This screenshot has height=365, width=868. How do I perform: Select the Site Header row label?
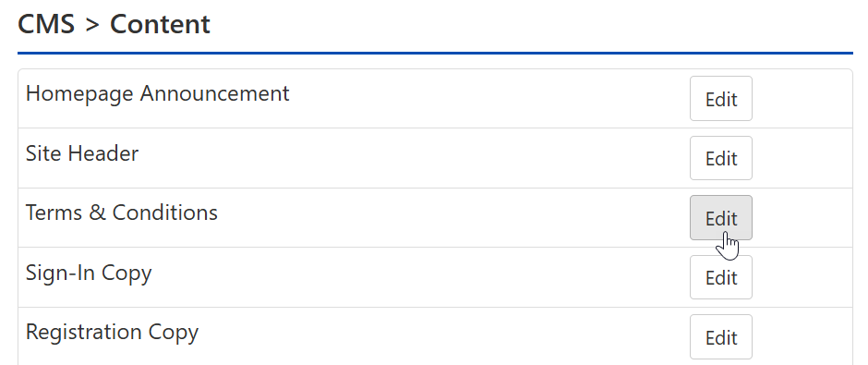coord(82,153)
